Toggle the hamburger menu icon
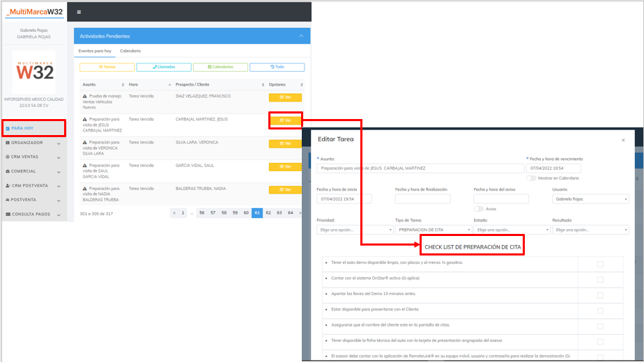This screenshot has height=362, width=644. coord(79,13)
